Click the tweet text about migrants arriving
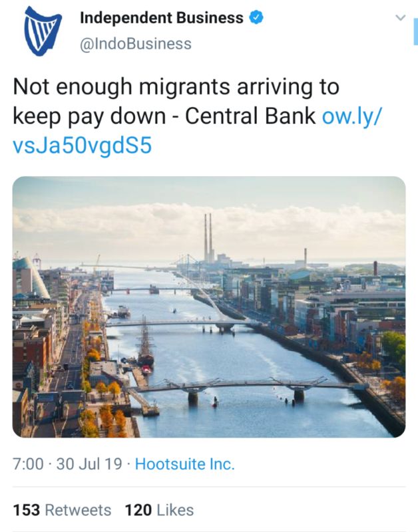Viewport: 418px width, 532px height. coord(176,86)
